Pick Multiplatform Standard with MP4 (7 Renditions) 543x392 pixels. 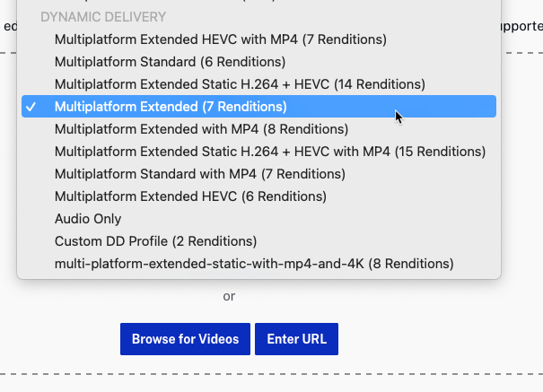click(x=199, y=174)
